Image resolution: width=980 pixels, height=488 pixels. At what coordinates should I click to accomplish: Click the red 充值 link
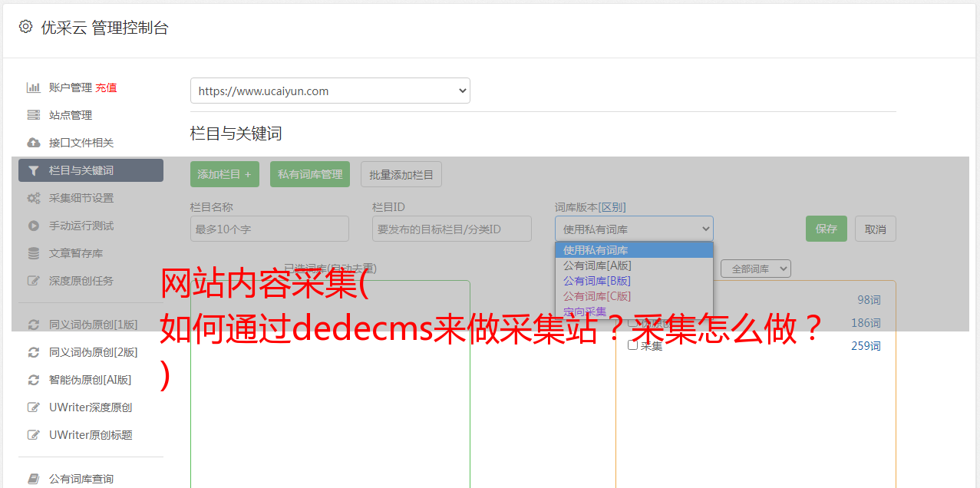tap(106, 87)
